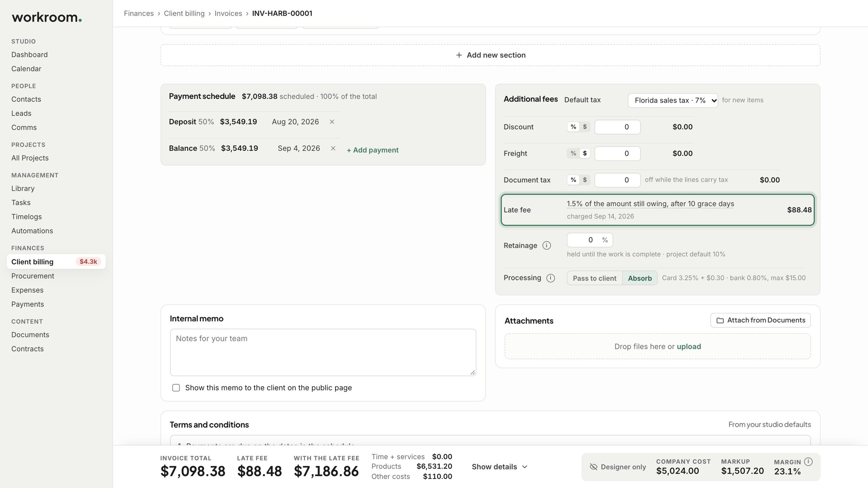Click + Add payment link
The image size is (868, 488).
pos(373,150)
